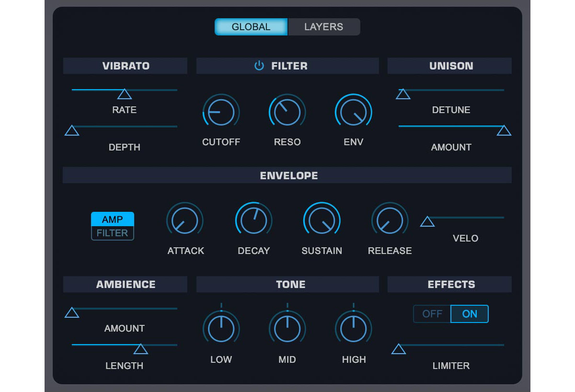Click the envelope ATTACK knob
This screenshot has height=392, width=575.
185,220
